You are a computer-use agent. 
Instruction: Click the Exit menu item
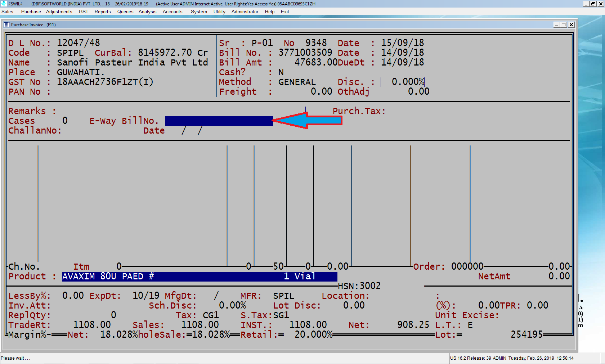pyautogui.click(x=285, y=12)
